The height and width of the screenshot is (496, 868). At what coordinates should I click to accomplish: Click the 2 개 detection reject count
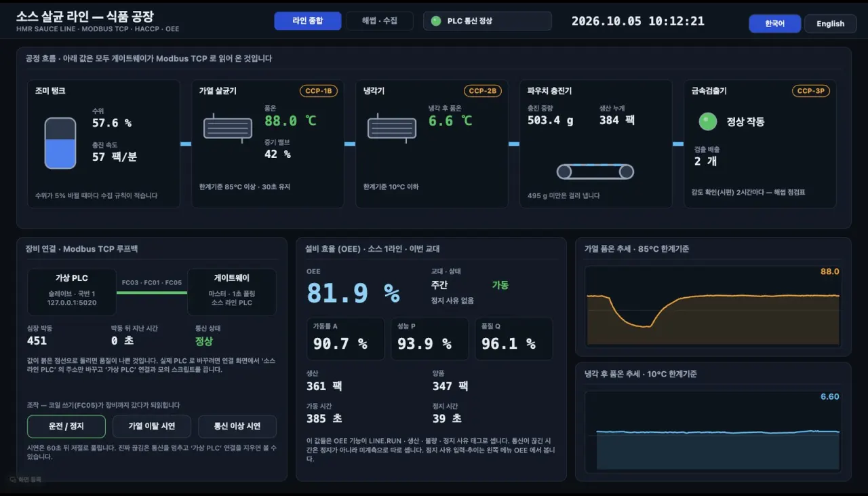[705, 161]
